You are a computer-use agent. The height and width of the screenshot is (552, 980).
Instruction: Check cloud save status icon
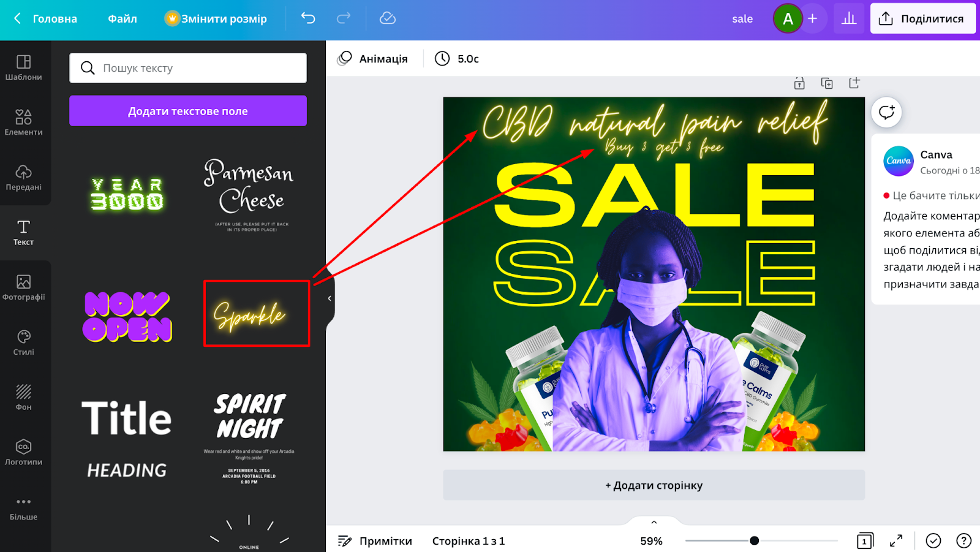388,18
